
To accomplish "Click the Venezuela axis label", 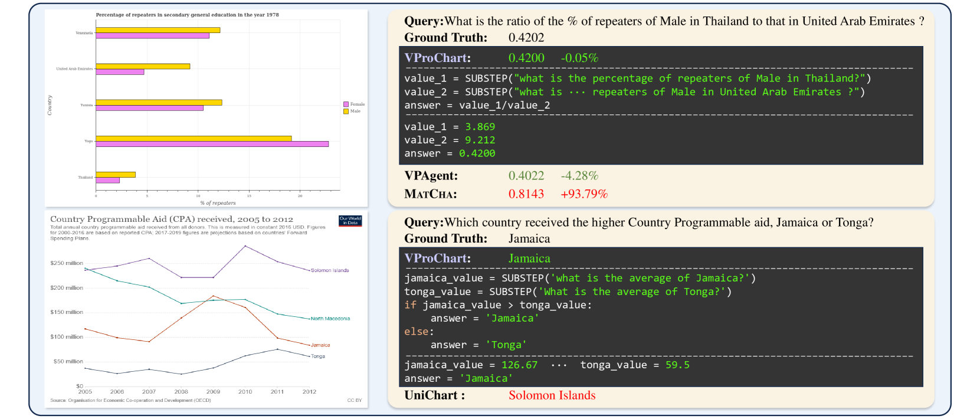I will (x=84, y=33).
